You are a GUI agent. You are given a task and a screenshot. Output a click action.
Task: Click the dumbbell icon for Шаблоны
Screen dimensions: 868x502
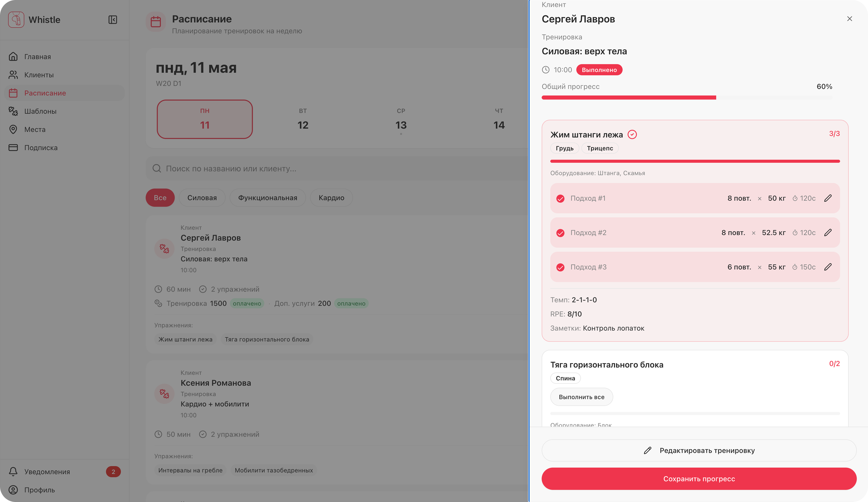[13, 111]
